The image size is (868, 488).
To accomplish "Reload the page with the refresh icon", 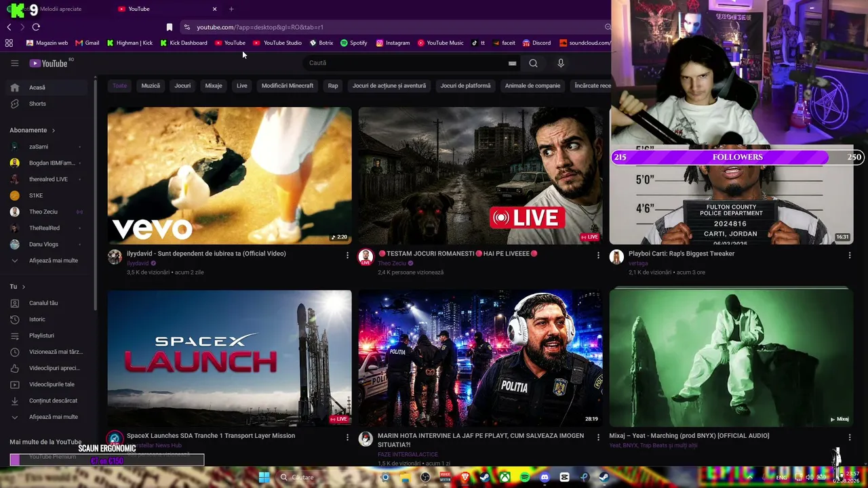I will click(36, 27).
